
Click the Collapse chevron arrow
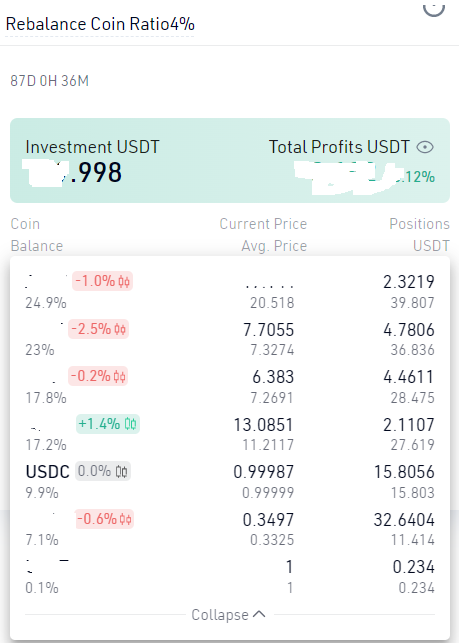click(259, 614)
